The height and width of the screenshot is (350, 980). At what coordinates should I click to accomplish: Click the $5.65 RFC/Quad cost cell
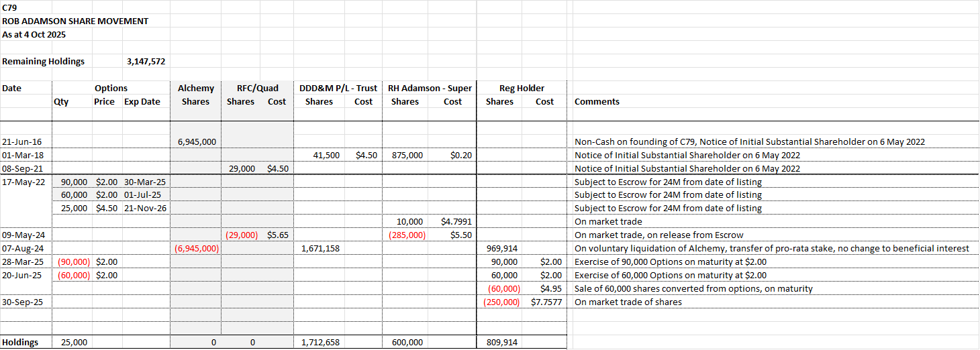tap(277, 235)
